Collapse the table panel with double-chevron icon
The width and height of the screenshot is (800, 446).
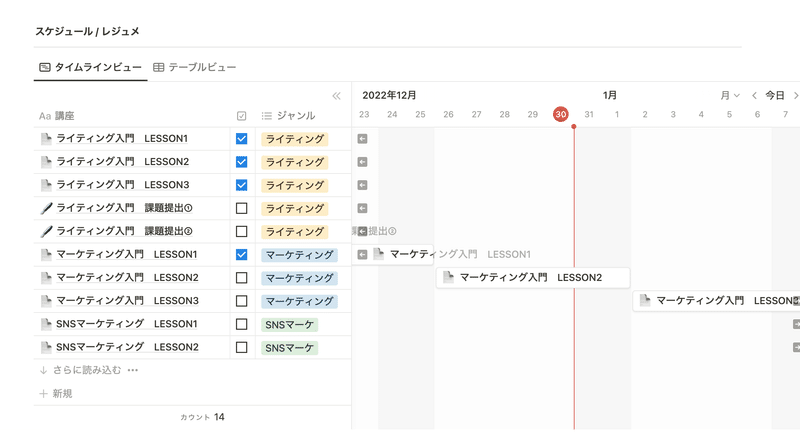[336, 96]
